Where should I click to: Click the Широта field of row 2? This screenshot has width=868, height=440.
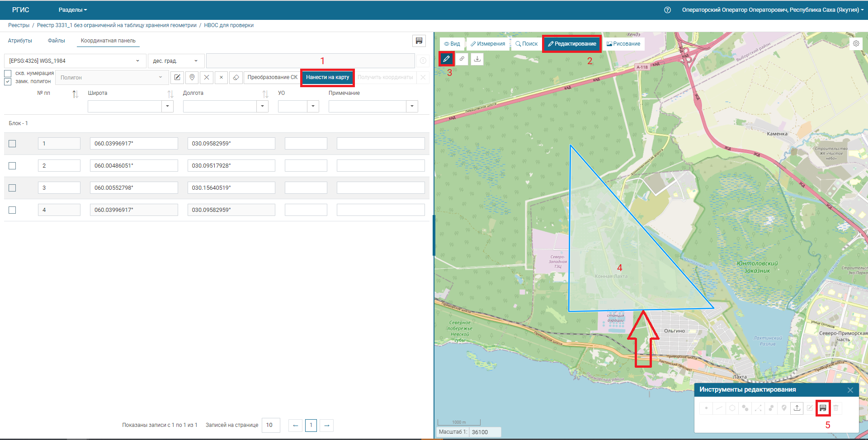click(x=134, y=166)
